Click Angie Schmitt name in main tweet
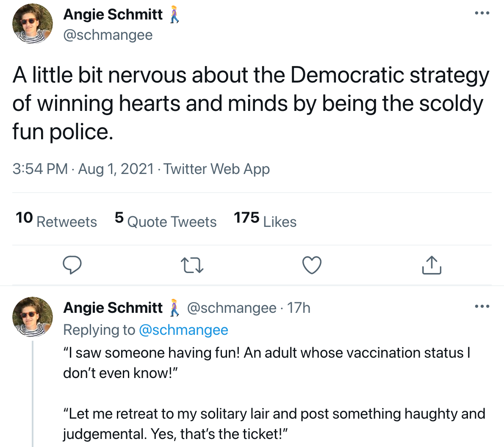The width and height of the screenshot is (504, 447). tap(113, 14)
